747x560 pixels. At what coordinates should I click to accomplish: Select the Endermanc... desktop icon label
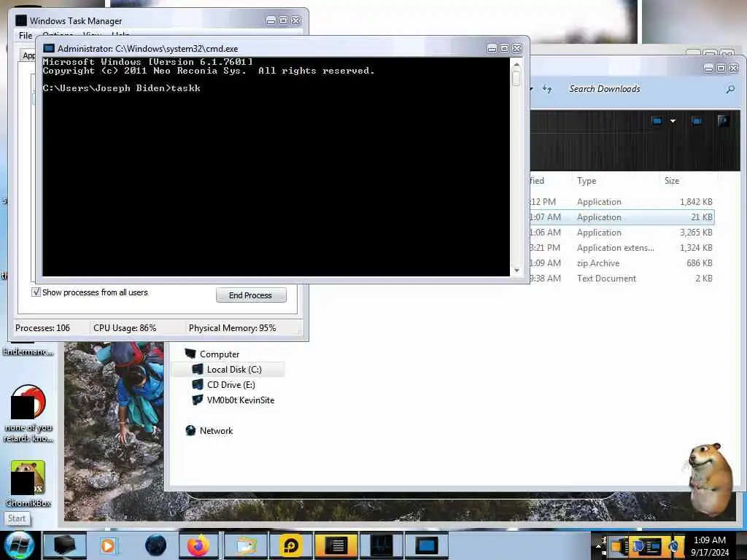[x=28, y=352]
